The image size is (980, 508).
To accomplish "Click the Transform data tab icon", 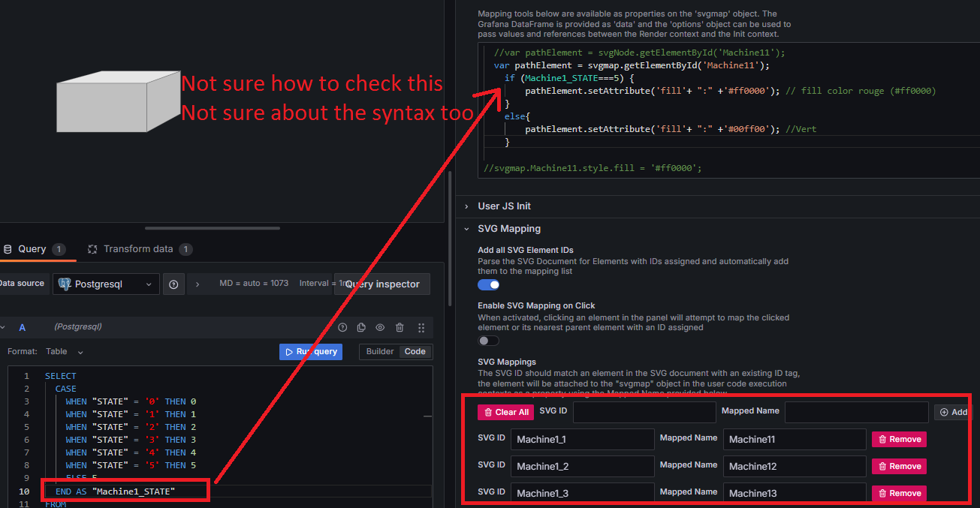I will [93, 249].
